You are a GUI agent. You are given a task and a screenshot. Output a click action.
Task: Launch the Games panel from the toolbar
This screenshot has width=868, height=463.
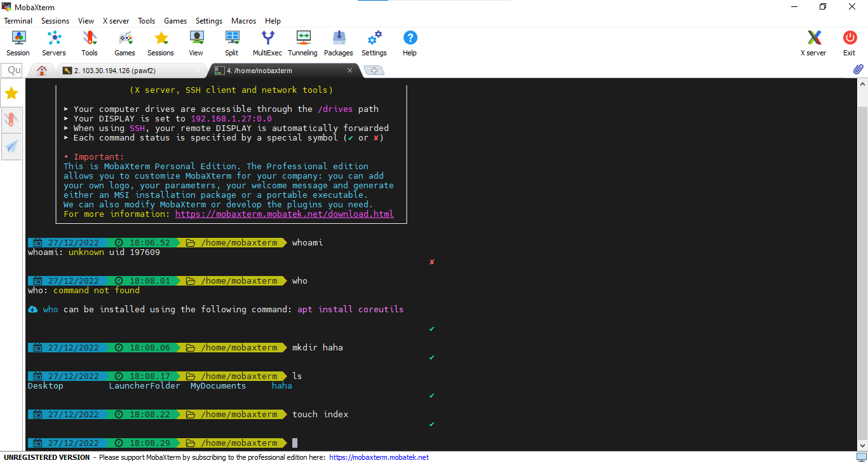125,43
